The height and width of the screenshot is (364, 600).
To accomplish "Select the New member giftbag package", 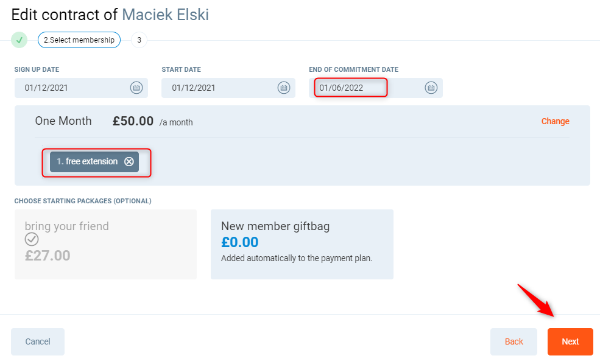I will tap(302, 244).
